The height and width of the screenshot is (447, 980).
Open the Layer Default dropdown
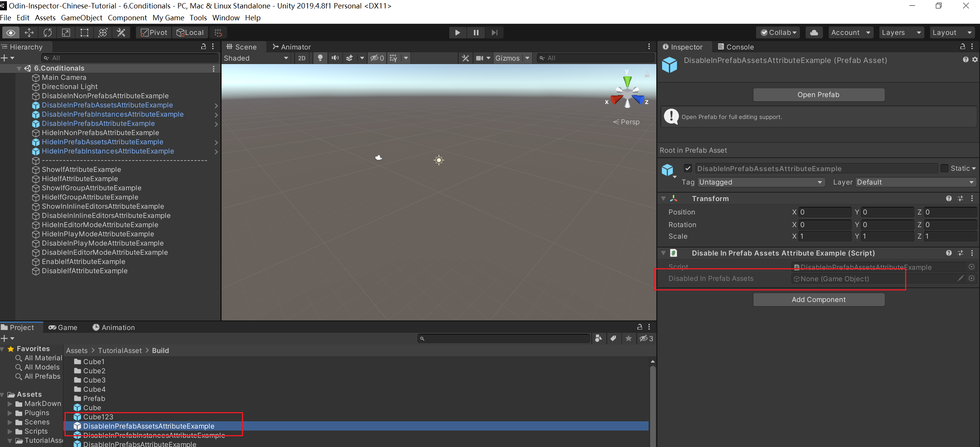click(x=916, y=182)
